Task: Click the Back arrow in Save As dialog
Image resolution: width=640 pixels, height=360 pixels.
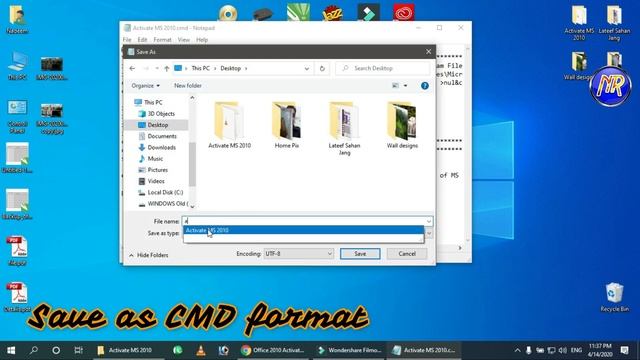Action: click(132, 69)
